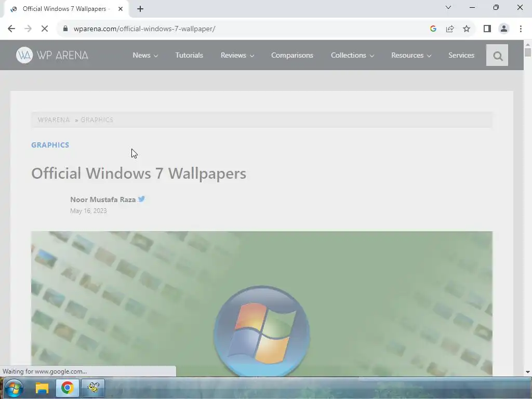Viewport: 532px width, 399px height.
Task: Restore down the Chrome window
Action: [x=496, y=7]
